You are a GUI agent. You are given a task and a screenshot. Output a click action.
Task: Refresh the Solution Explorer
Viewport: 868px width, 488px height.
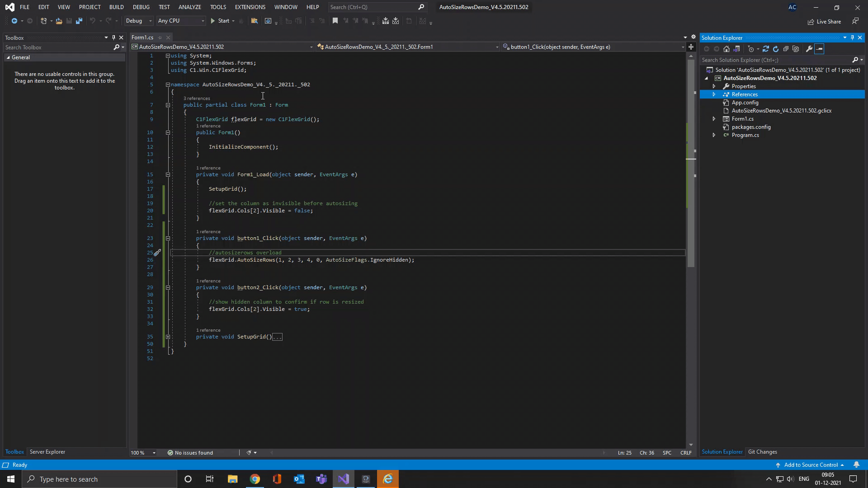(776, 49)
